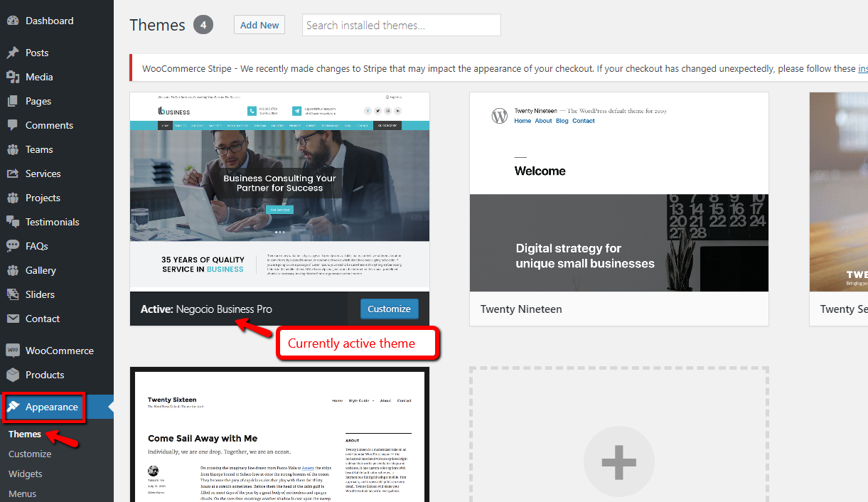
Task: Click the Projects portfolio icon
Action: [x=13, y=198]
